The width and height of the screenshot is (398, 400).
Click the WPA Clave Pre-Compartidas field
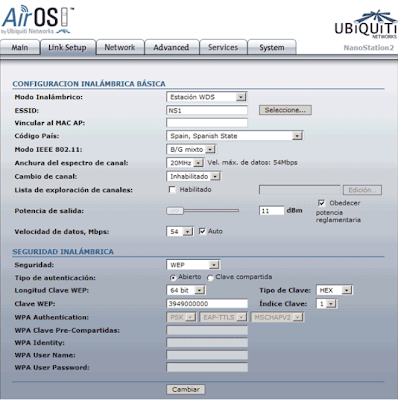[207, 330]
